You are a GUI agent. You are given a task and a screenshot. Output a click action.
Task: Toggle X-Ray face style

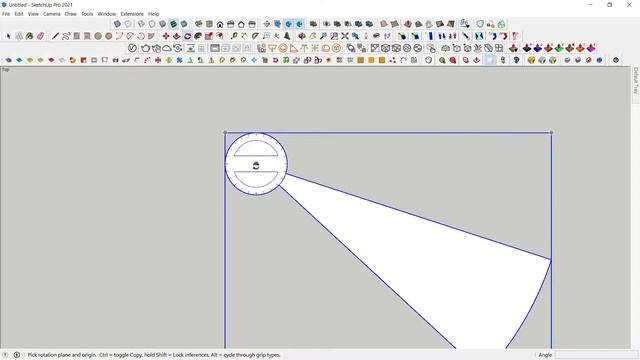pyautogui.click(x=117, y=24)
